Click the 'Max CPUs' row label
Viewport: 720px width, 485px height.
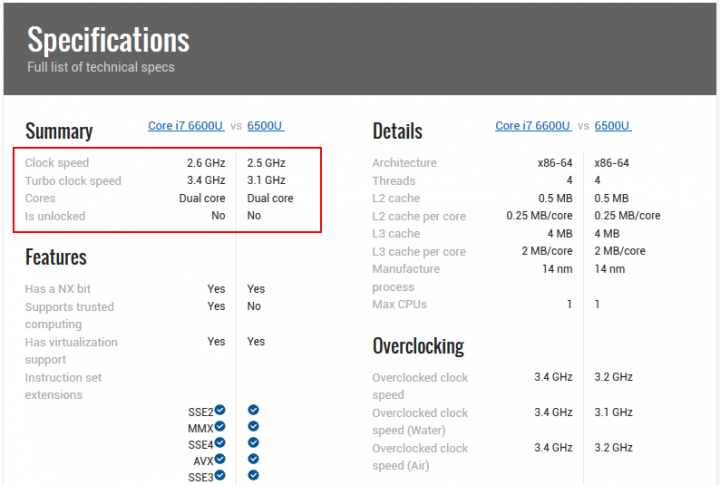point(399,305)
